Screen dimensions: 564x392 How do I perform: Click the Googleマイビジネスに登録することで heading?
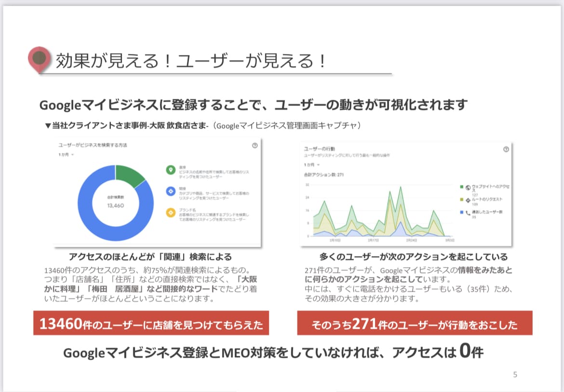coord(254,105)
